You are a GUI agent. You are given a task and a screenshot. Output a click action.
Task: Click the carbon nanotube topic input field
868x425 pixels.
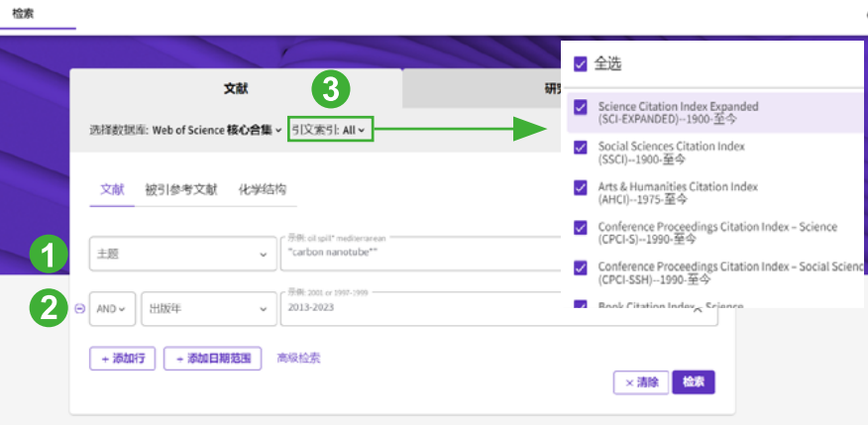coord(421,254)
